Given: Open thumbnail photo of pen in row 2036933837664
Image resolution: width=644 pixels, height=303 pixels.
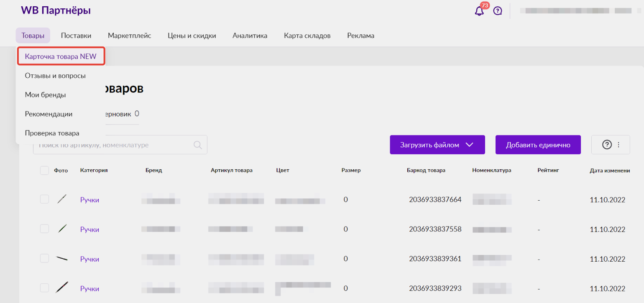Looking at the screenshot, I should [62, 199].
